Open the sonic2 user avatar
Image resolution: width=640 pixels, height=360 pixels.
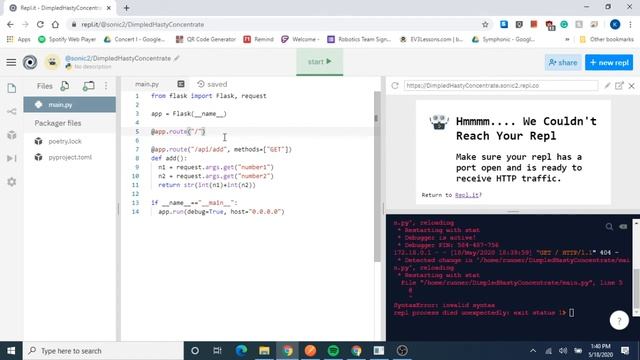point(52,62)
